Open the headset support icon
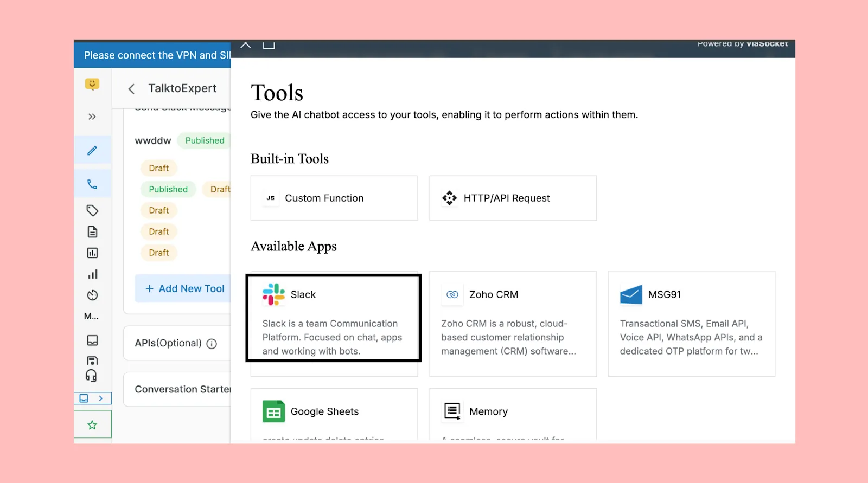Screen dimensions: 868x483 pyautogui.click(x=91, y=376)
